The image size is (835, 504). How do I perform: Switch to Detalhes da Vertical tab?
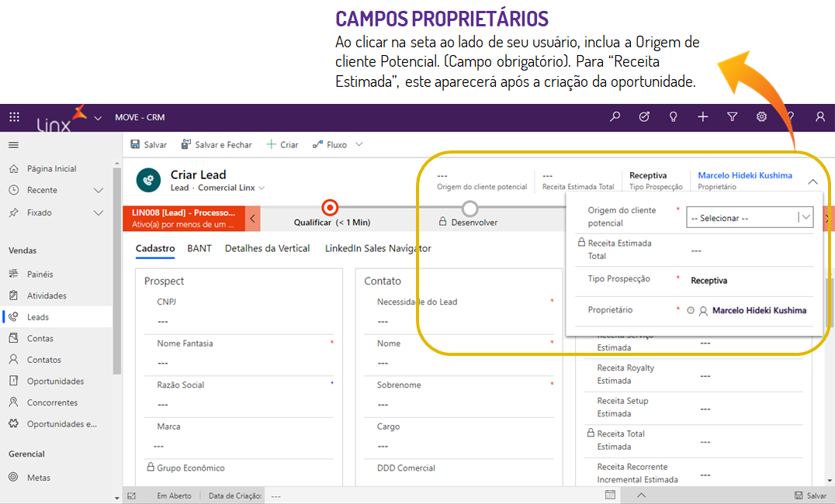coord(267,249)
